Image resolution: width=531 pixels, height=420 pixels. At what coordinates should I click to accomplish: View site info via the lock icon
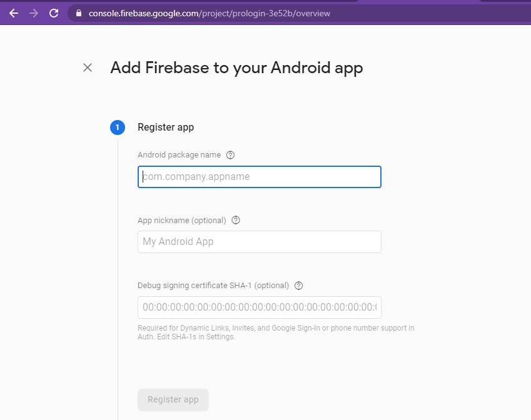click(x=78, y=13)
